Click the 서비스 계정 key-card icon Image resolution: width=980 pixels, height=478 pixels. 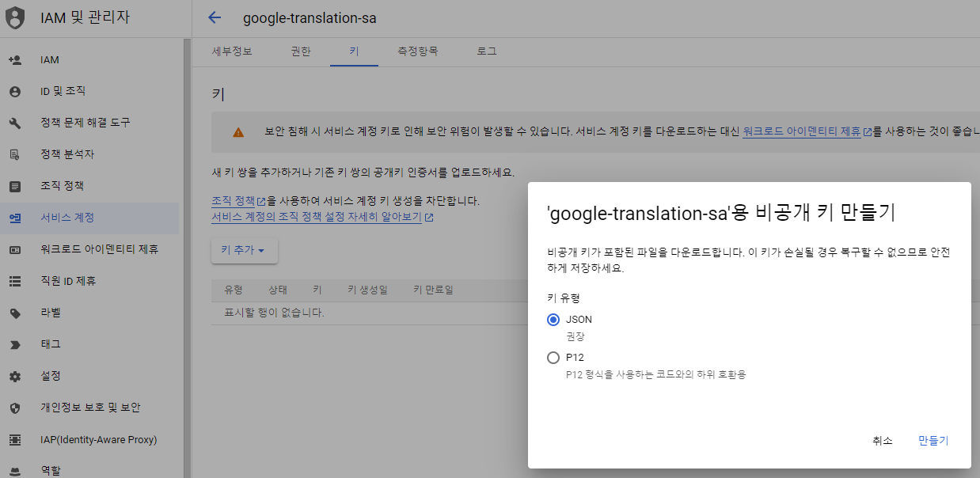pyautogui.click(x=14, y=218)
